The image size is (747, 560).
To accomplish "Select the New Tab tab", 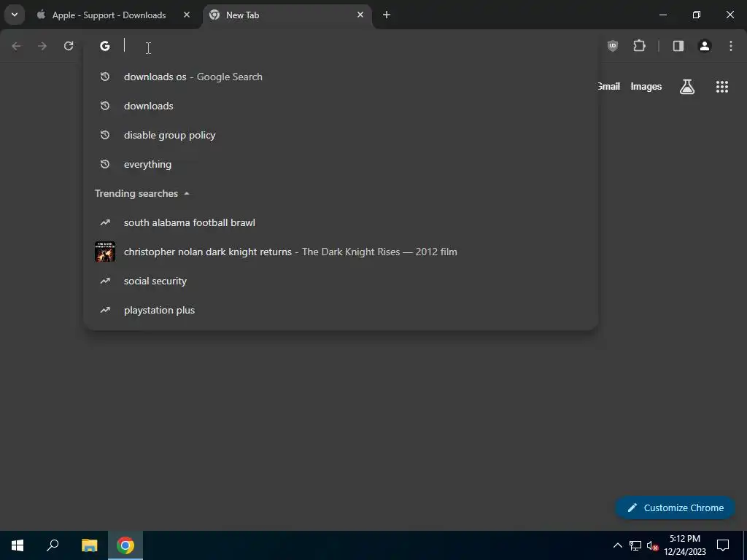I will pyautogui.click(x=287, y=15).
